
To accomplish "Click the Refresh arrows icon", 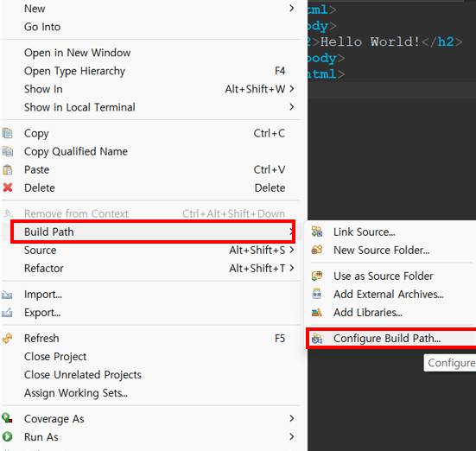I will pos(7,338).
